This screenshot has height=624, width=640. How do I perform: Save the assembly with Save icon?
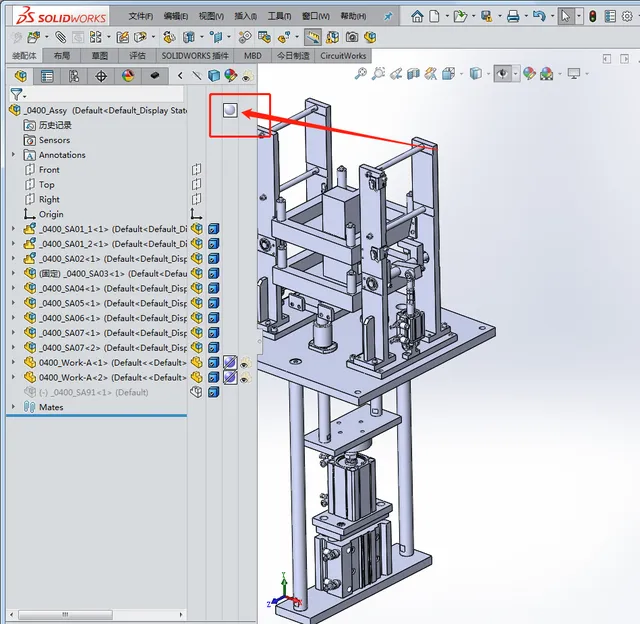pyautogui.click(x=487, y=16)
